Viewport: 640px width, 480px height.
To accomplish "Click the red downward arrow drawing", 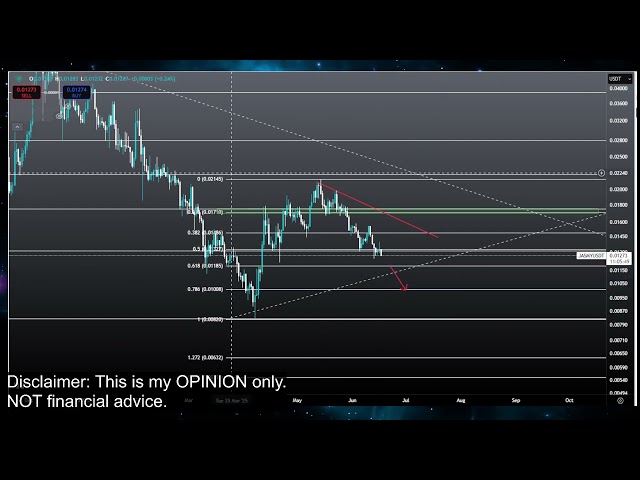I will [398, 279].
